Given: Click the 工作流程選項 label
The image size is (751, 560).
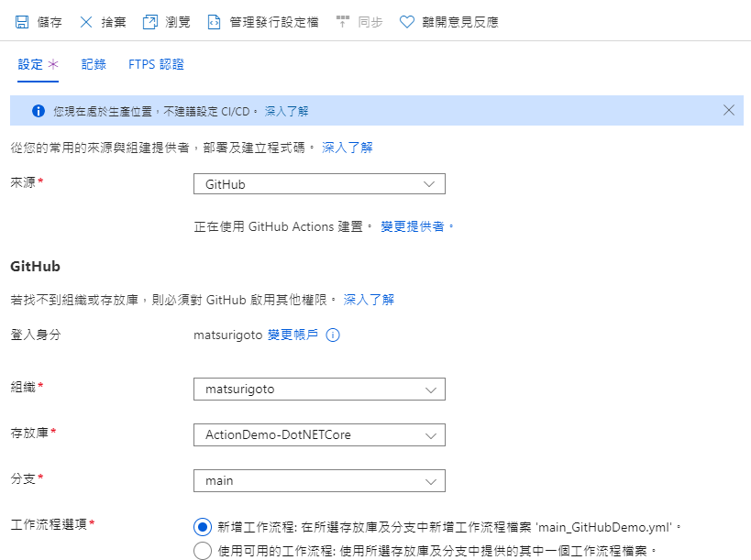Looking at the screenshot, I should pyautogui.click(x=49, y=524).
